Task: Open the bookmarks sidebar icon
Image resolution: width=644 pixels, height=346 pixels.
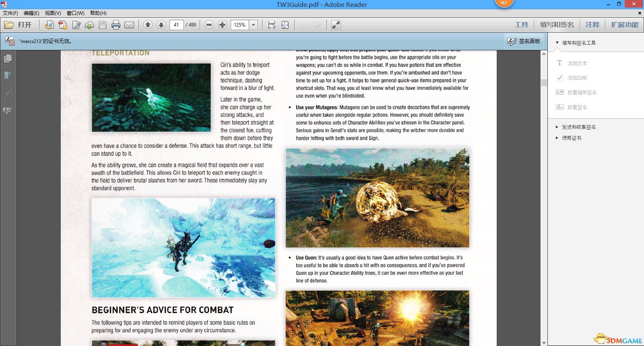Action: 8,76
